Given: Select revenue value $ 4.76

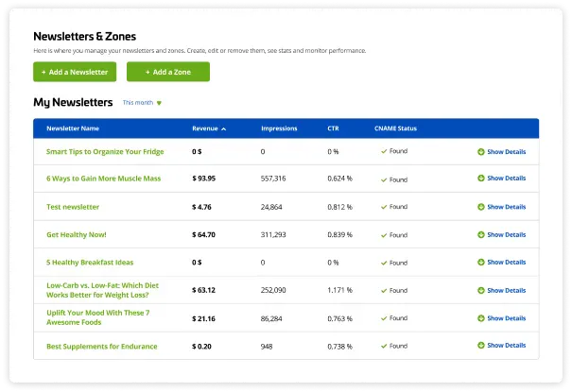Looking at the screenshot, I should pos(201,207).
